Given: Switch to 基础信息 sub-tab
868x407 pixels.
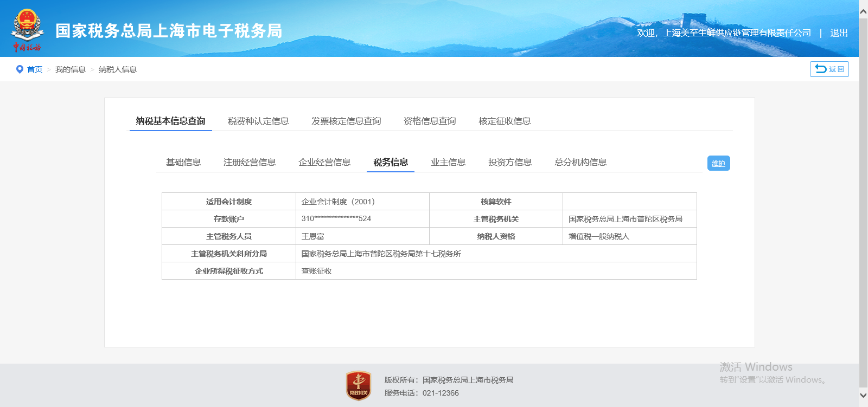Looking at the screenshot, I should click(x=183, y=162).
